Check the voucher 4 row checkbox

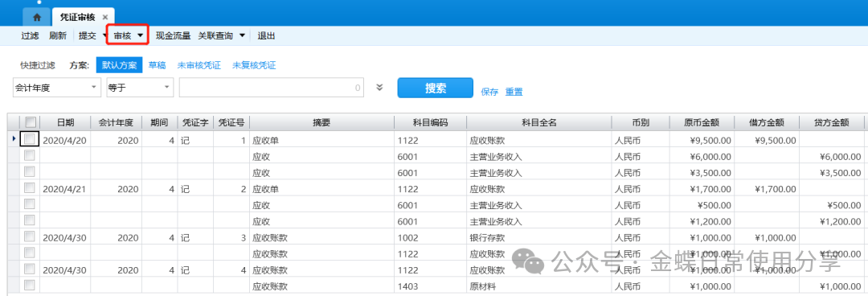[x=30, y=269]
